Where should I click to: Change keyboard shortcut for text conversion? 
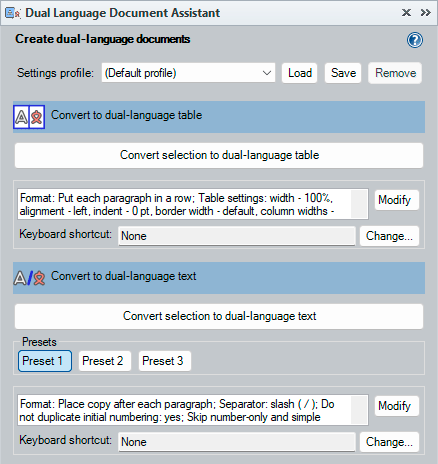(389, 442)
